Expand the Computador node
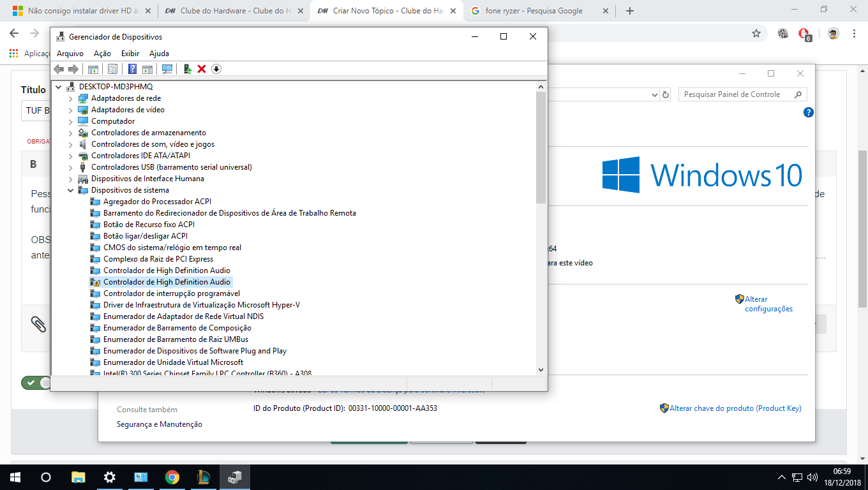Screen dimensions: 868x490 click(70, 121)
